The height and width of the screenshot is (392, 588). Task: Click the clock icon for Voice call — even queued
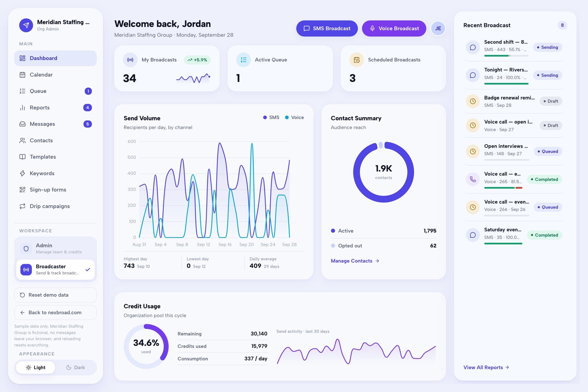[473, 207]
